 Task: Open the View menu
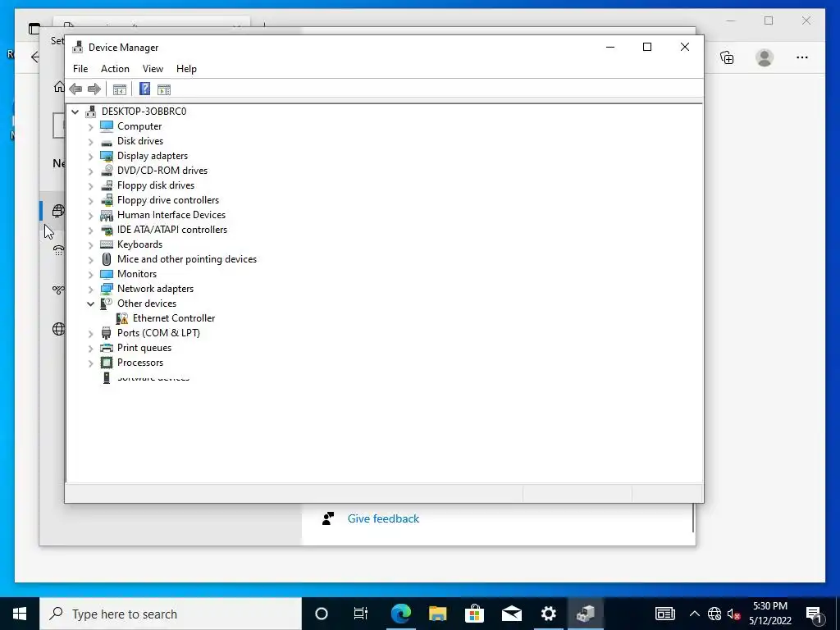pos(153,69)
